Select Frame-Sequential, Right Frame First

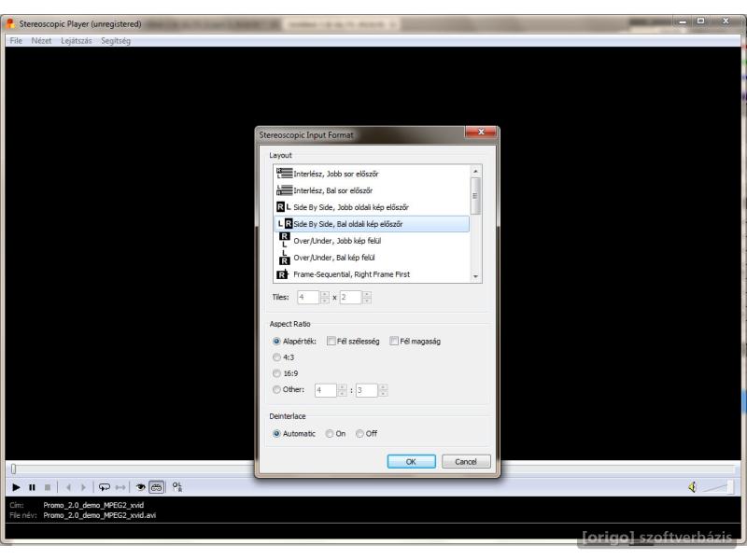tap(372, 274)
